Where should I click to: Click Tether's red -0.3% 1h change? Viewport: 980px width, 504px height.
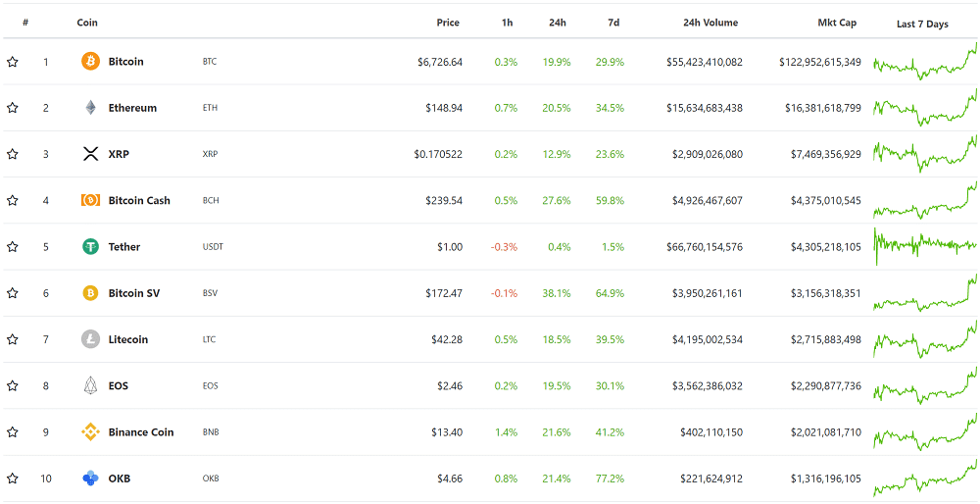505,247
